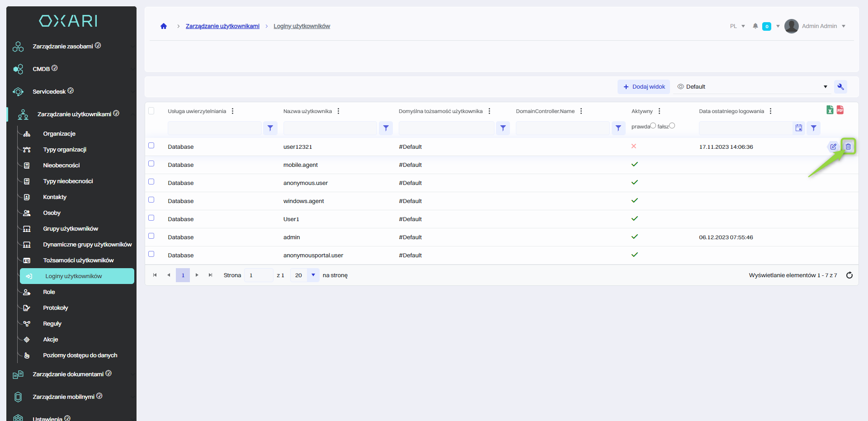Check the box for mobile.agent row
The height and width of the screenshot is (421, 868).
click(x=151, y=164)
